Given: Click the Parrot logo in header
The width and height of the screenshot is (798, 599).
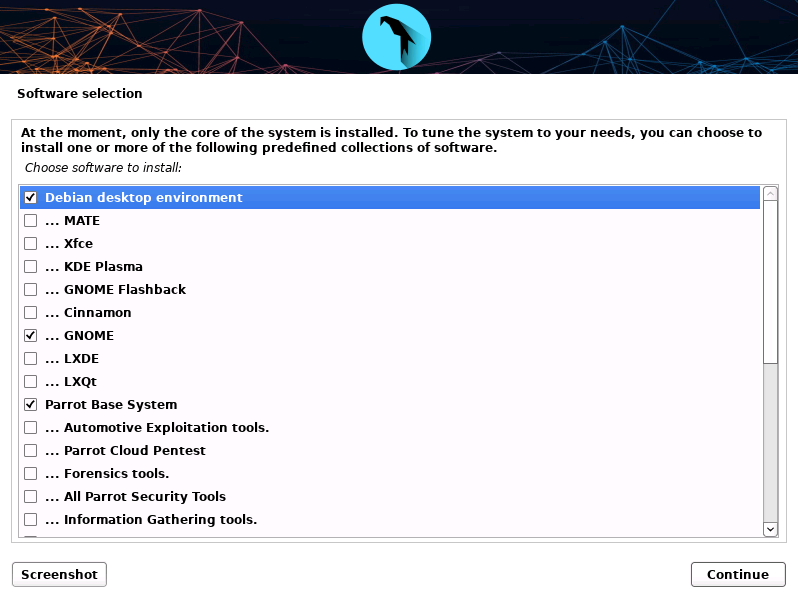Looking at the screenshot, I should click(396, 37).
